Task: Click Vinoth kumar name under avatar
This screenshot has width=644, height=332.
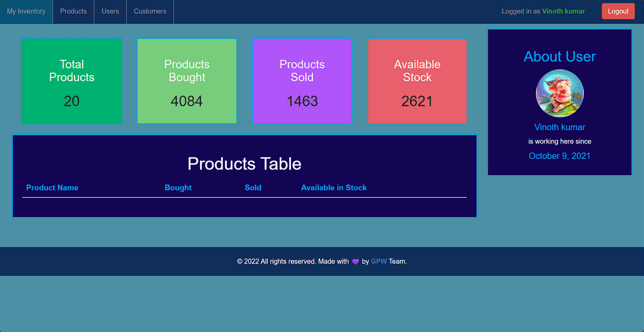Action: [x=560, y=127]
